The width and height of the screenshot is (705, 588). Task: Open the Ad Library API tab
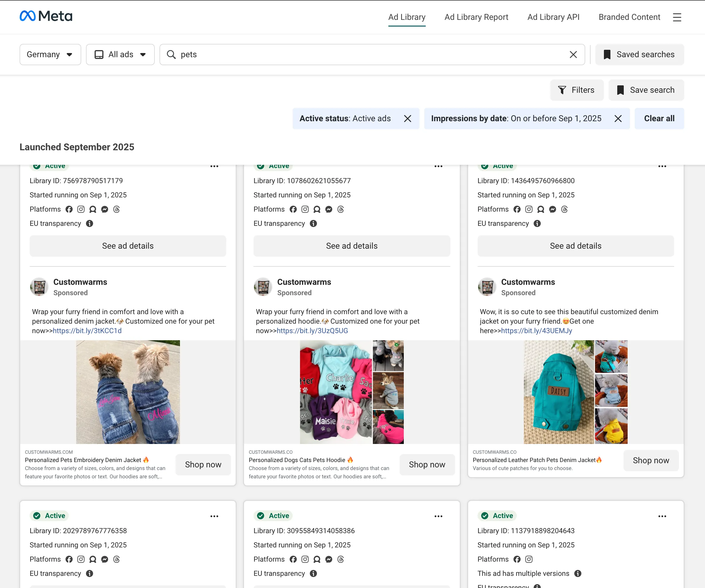(x=553, y=17)
